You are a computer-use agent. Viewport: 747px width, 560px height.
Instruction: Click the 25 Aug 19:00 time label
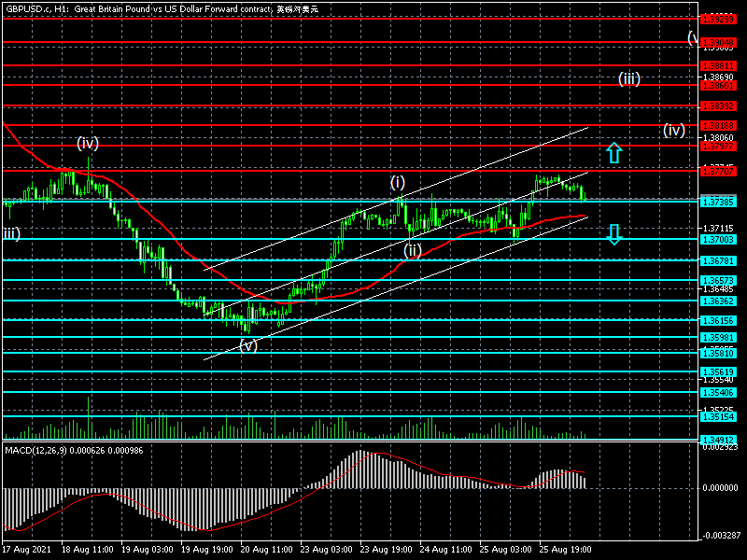click(x=568, y=550)
